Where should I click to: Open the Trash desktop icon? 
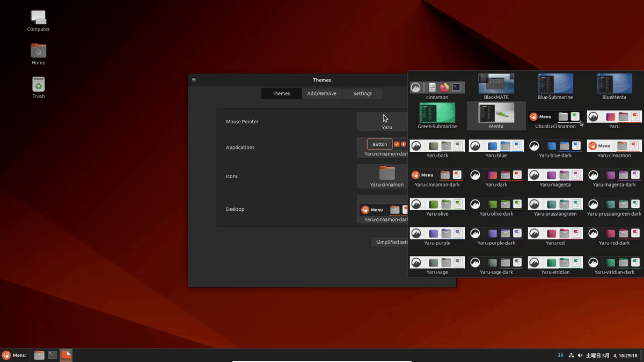[x=39, y=87]
